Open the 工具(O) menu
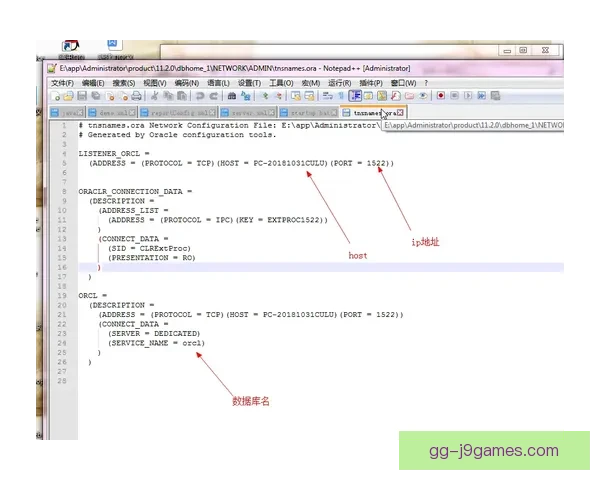This screenshot has width=600, height=480. (x=281, y=83)
